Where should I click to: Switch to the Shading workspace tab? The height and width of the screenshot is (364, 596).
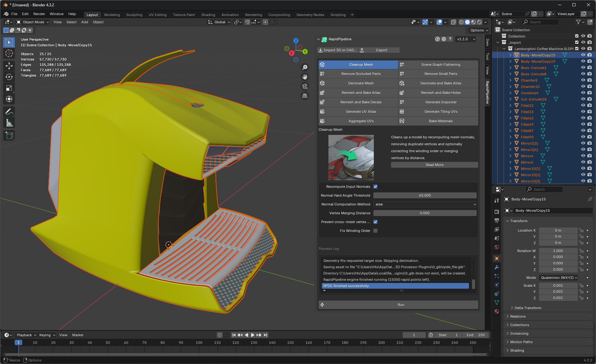(x=208, y=14)
